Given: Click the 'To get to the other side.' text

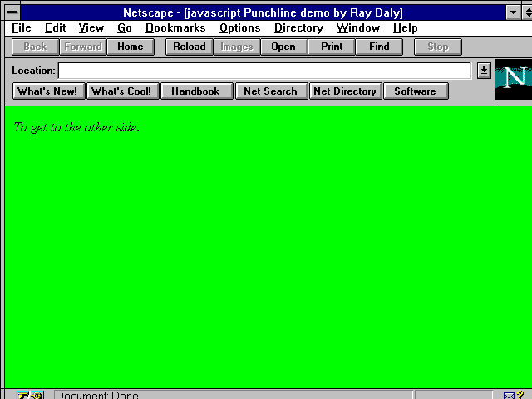Looking at the screenshot, I should 76,127.
